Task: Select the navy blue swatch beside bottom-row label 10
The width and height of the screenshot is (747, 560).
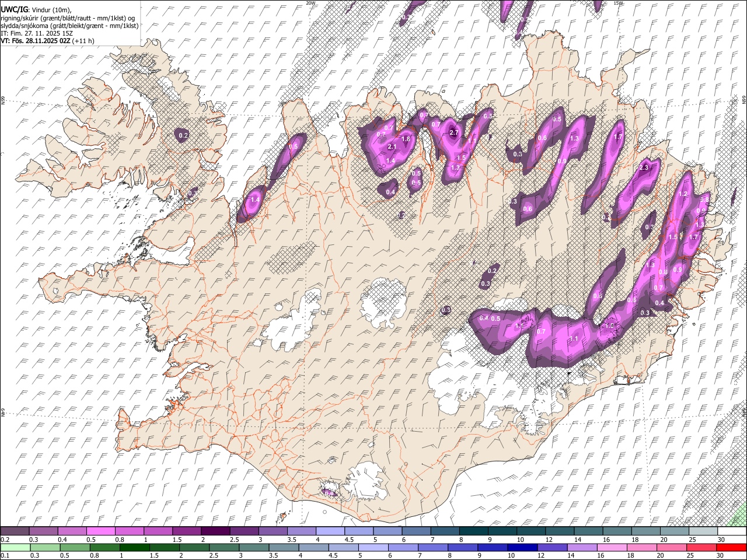Action: coord(522,547)
